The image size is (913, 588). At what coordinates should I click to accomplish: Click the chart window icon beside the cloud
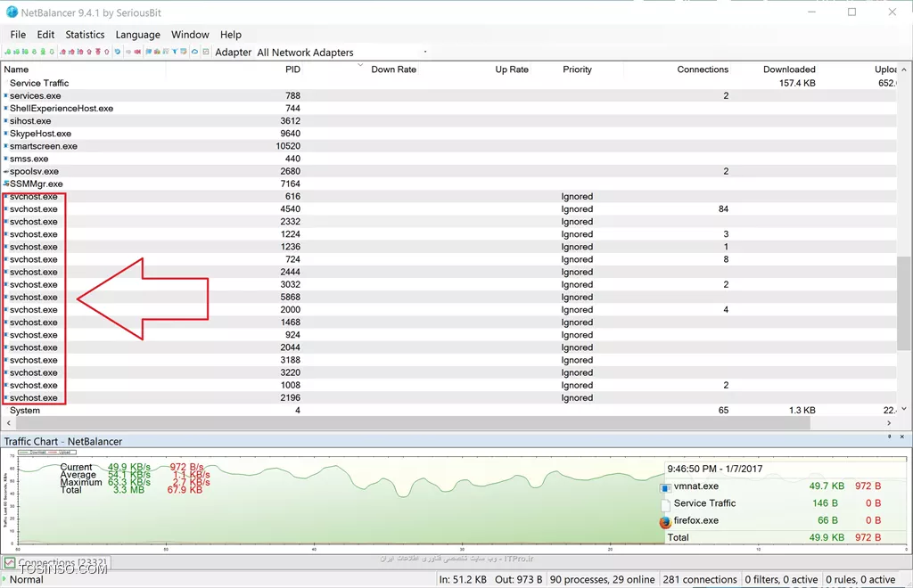[x=206, y=52]
